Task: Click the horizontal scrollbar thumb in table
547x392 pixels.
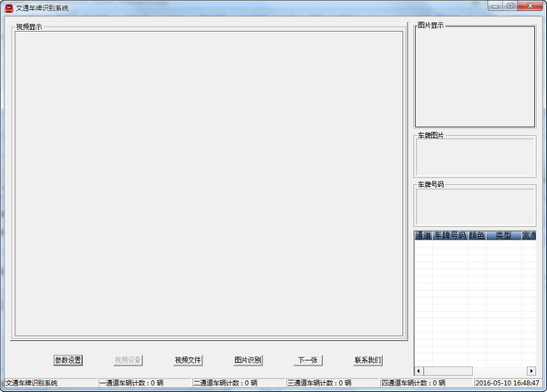Action: pos(448,370)
